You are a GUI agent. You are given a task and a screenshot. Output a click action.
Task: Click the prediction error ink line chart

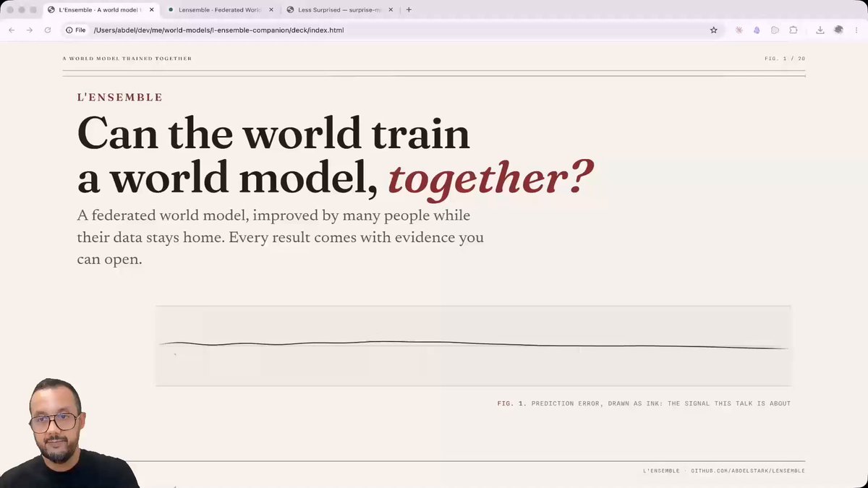[x=473, y=346]
